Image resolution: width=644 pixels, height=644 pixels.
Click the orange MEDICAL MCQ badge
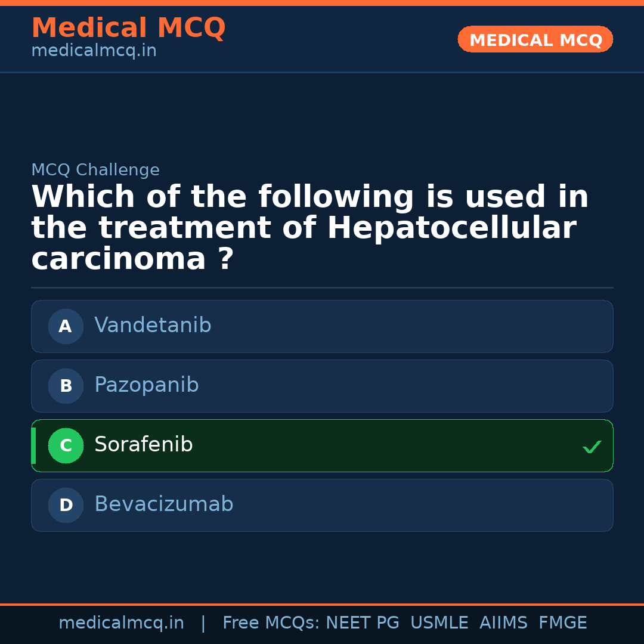click(x=535, y=39)
